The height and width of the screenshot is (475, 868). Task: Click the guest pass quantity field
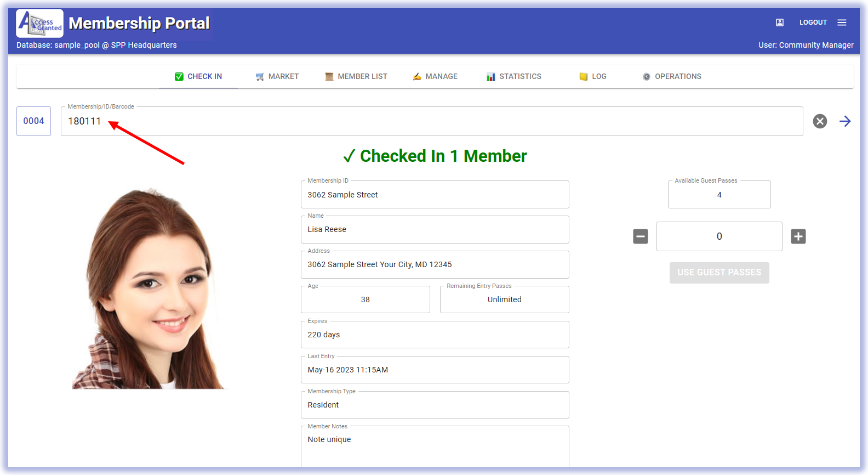(x=719, y=236)
